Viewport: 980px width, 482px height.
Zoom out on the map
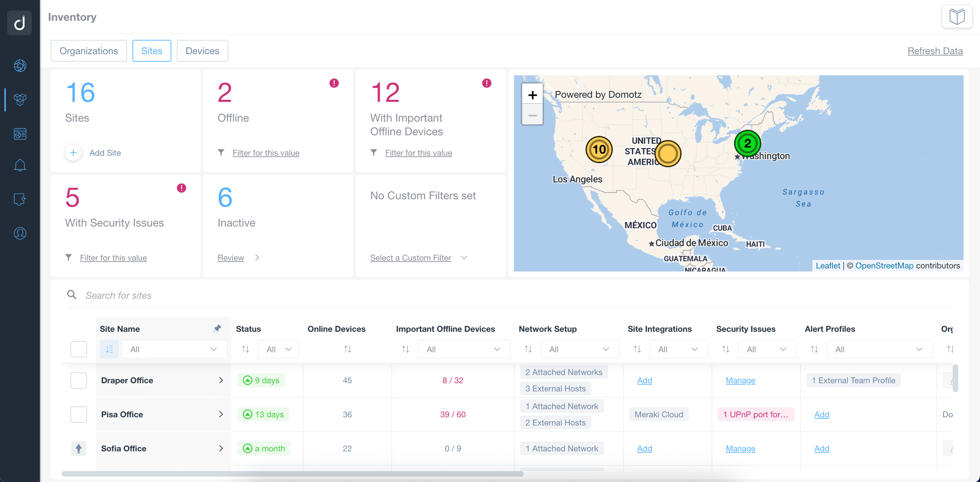532,115
